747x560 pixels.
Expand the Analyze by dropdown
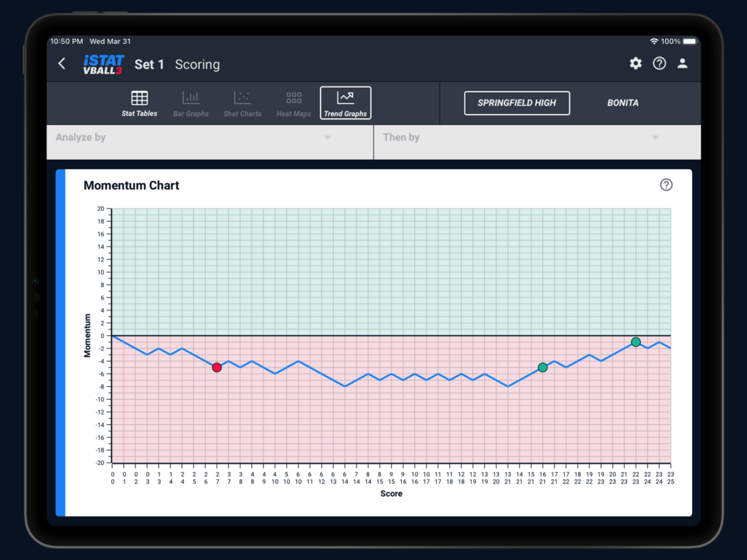210,138
